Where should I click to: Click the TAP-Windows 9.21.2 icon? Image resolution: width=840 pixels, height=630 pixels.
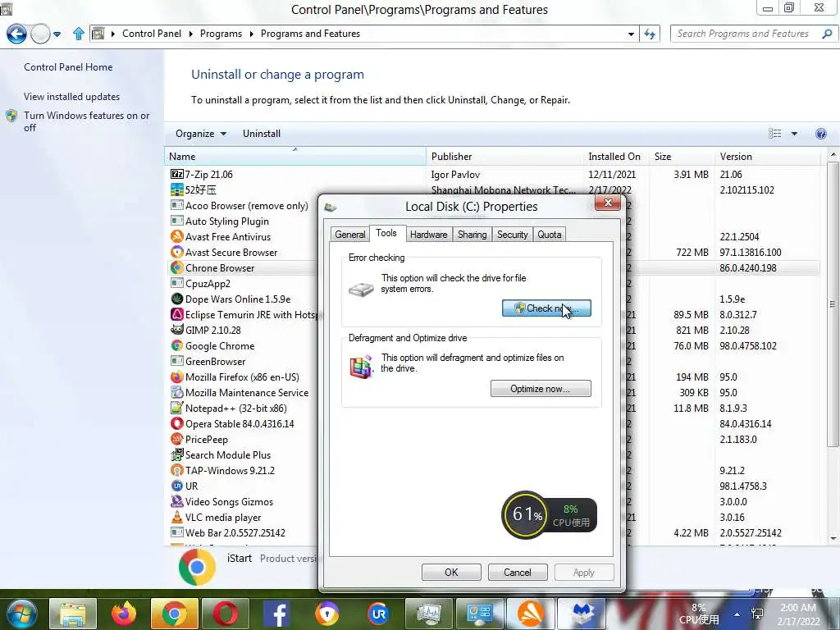[176, 470]
